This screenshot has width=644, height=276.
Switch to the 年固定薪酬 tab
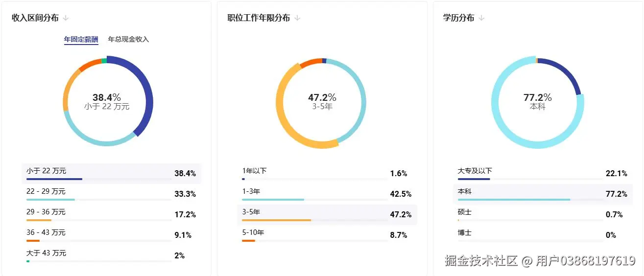tap(81, 40)
